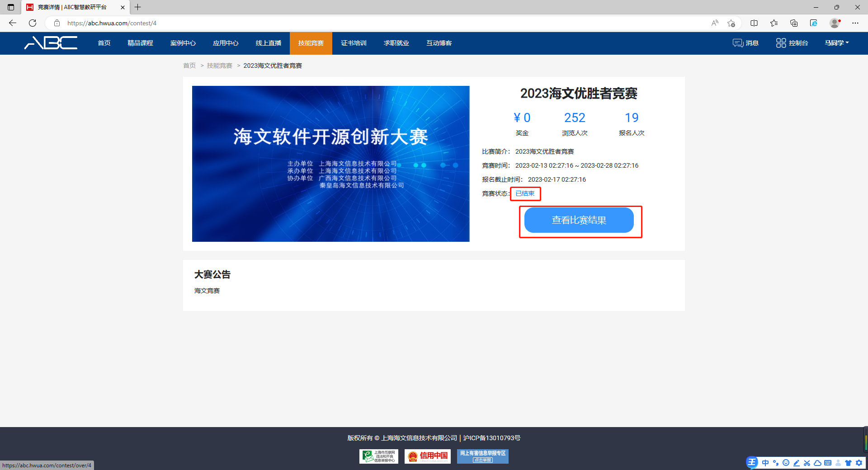View site info via the lock icon
868x470 pixels.
(x=57, y=23)
